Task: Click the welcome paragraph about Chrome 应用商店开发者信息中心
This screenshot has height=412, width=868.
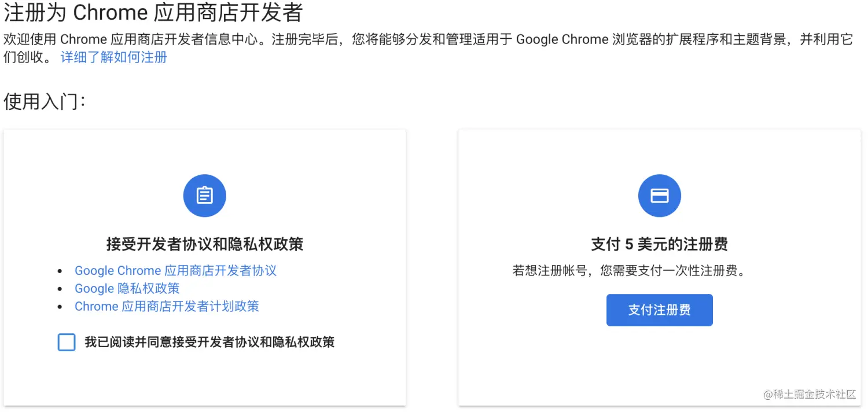Action: pos(428,49)
